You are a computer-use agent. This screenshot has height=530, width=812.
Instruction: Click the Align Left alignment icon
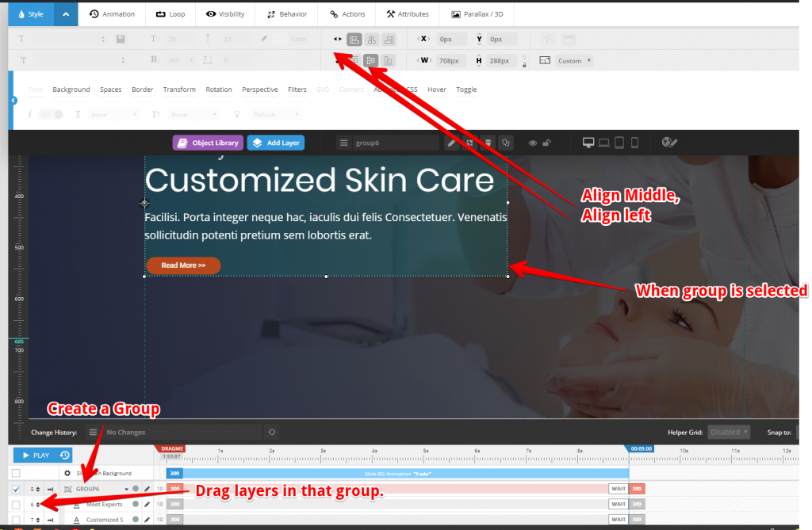(354, 39)
